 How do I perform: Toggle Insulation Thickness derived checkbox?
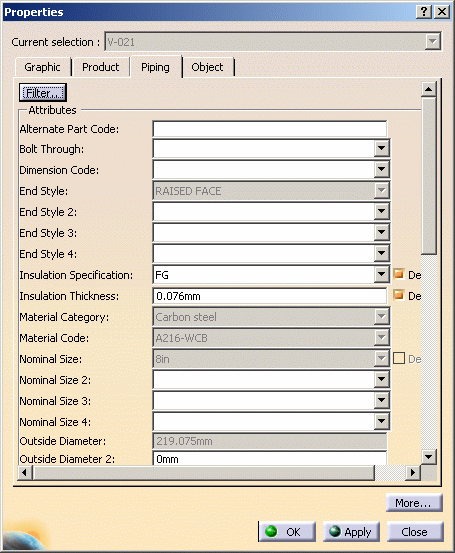pyautogui.click(x=399, y=295)
